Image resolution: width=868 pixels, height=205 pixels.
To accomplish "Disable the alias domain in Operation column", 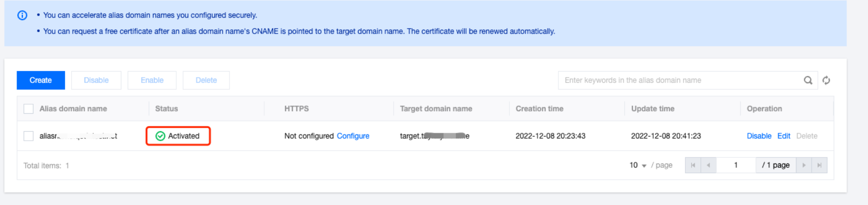I will [759, 136].
